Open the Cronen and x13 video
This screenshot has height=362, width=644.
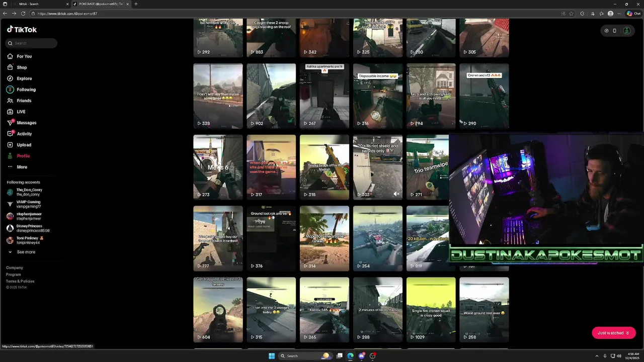[x=484, y=96]
